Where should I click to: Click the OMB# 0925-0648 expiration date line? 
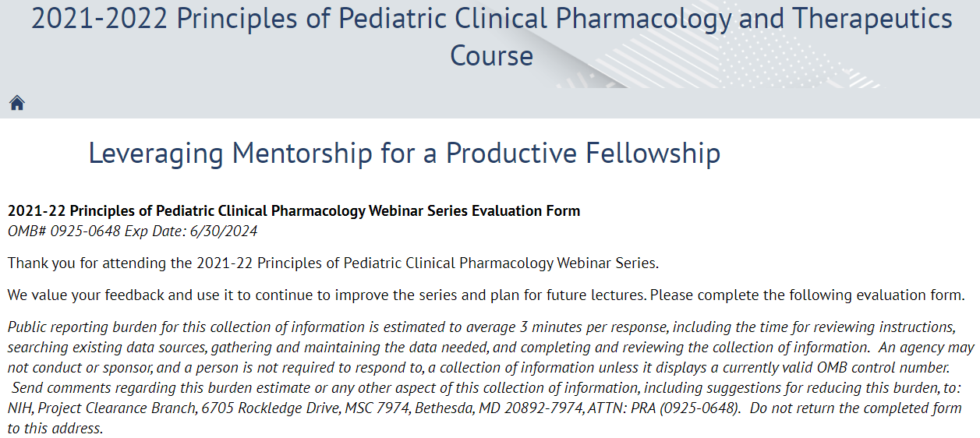[x=133, y=231]
